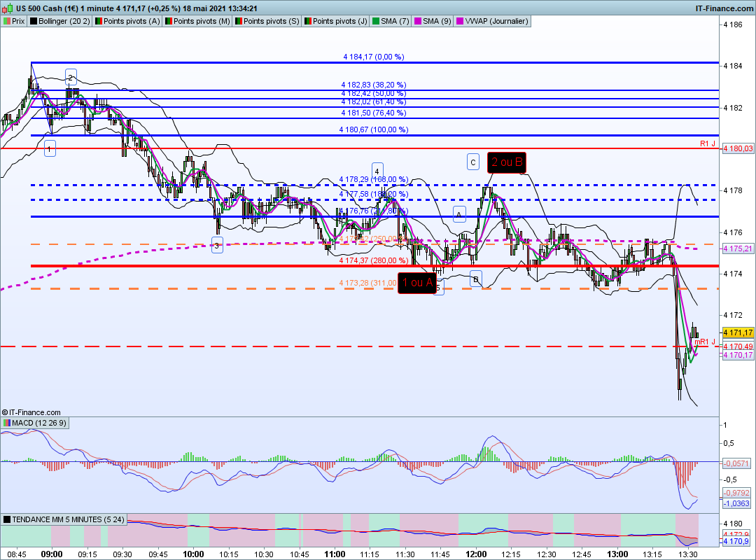The height and width of the screenshot is (560, 756).
Task: Click the mR1 J pivot label
Action: (x=705, y=342)
